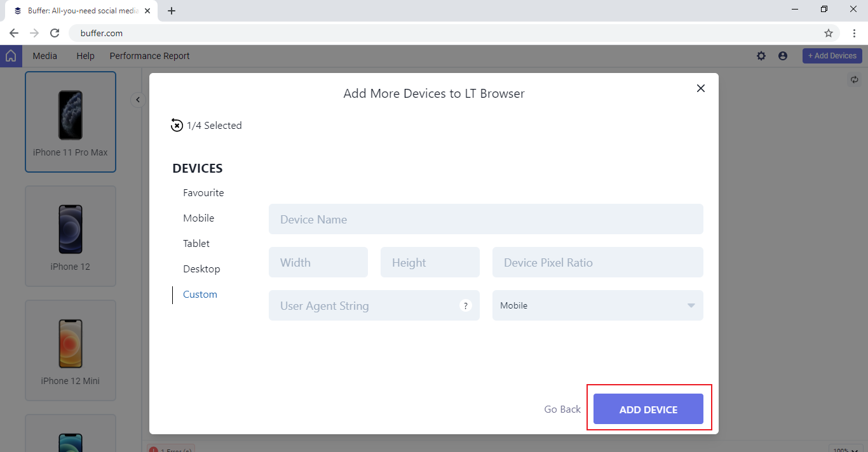Image resolution: width=868 pixels, height=452 pixels.
Task: Click the sync rotate icon at top right
Action: pos(855,80)
